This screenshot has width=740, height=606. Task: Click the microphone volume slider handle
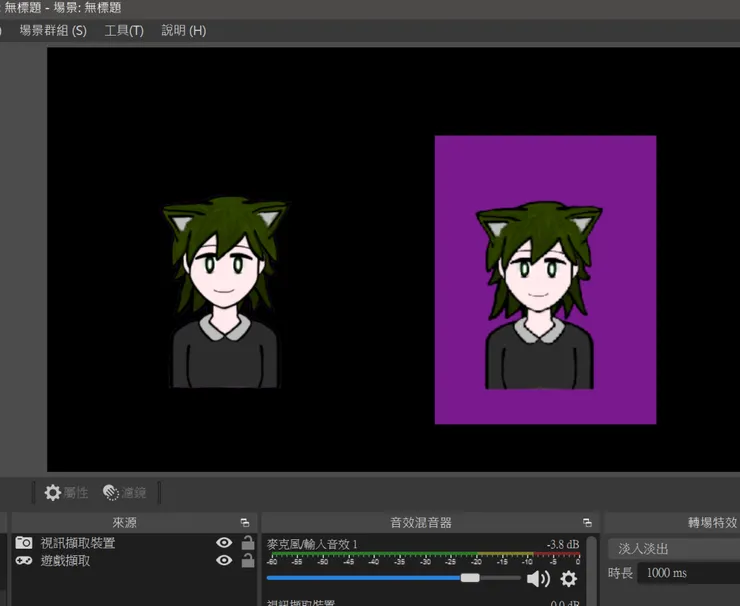470,578
